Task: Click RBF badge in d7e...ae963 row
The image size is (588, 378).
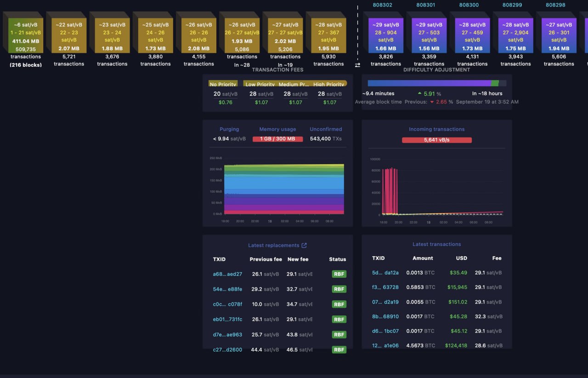Action: click(339, 335)
